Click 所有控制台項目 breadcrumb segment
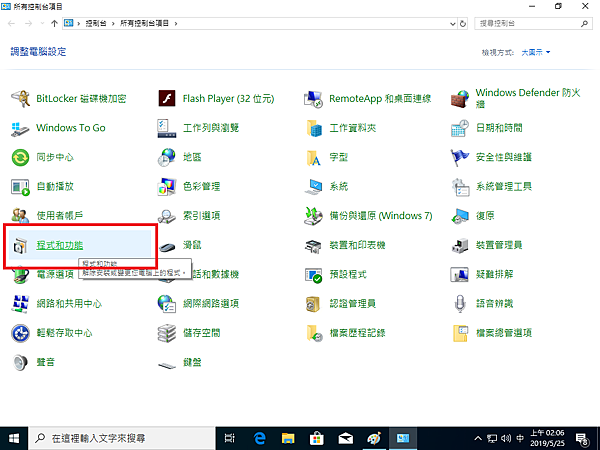600x450 pixels. pyautogui.click(x=144, y=24)
